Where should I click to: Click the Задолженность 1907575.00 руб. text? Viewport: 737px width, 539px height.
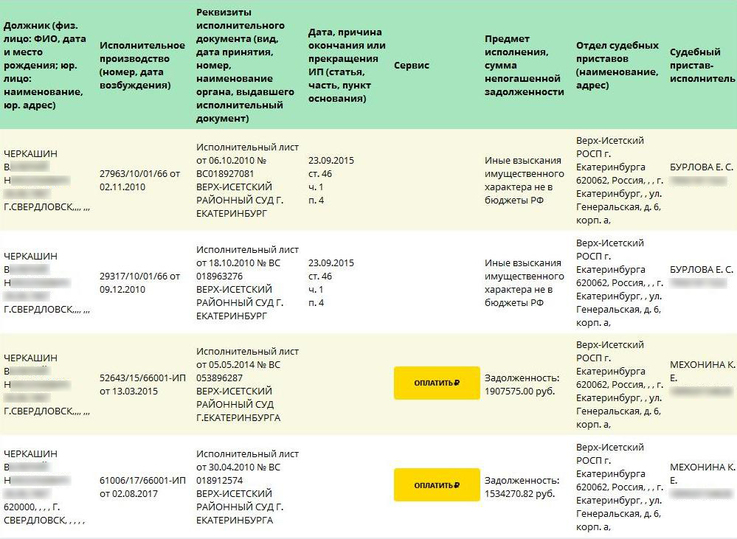pos(522,385)
